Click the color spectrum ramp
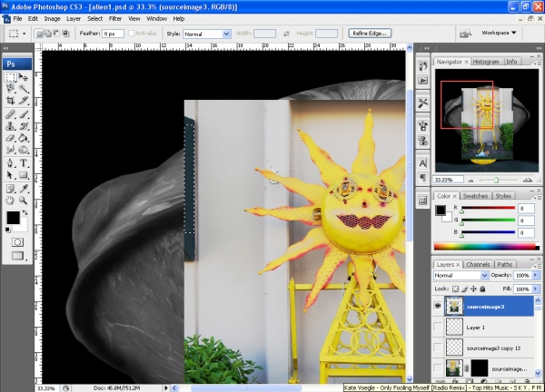The width and height of the screenshot is (545, 392). pos(487,247)
